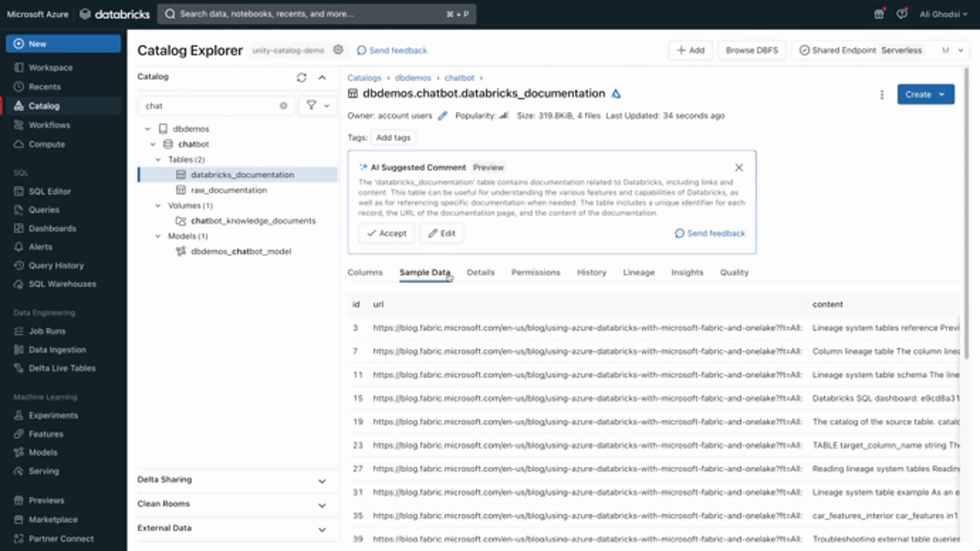Click the Send feedback link beside Catalog Explorer
The image size is (980, 551).
[392, 50]
